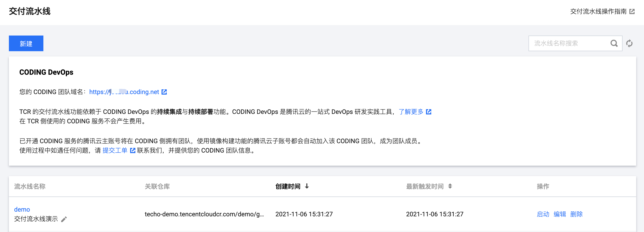Select the techo-demo.tencentcloudcr.com repository cell

[204, 214]
